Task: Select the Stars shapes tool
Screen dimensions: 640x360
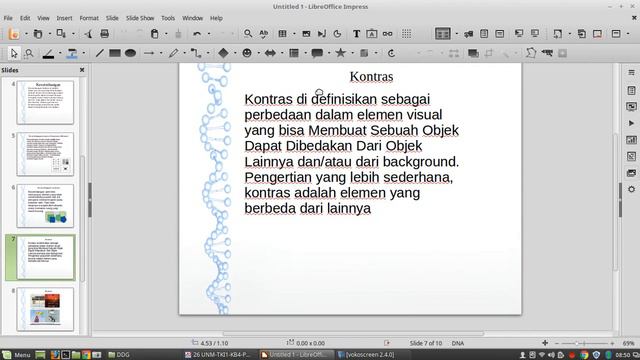Action: click(x=340, y=53)
